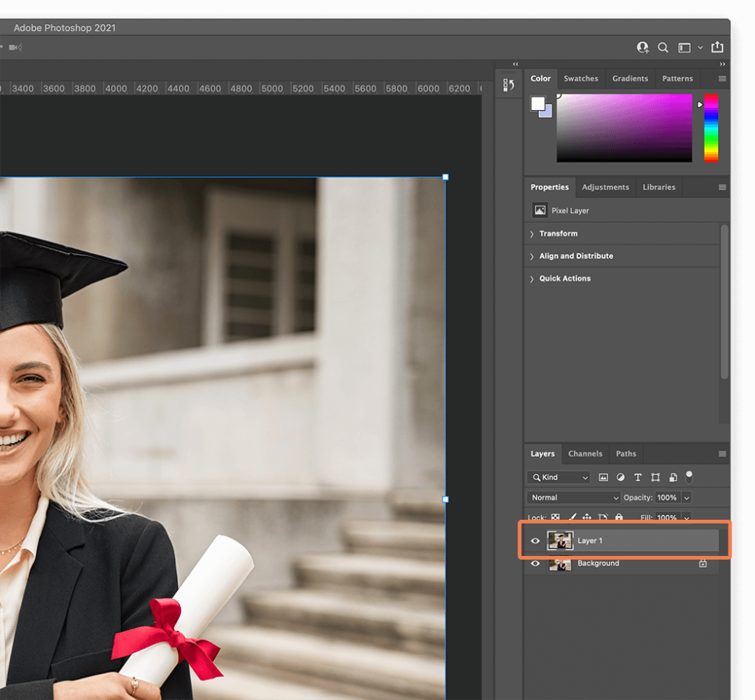The width and height of the screenshot is (755, 700).
Task: Switch to the Layers tab
Action: [x=542, y=454]
